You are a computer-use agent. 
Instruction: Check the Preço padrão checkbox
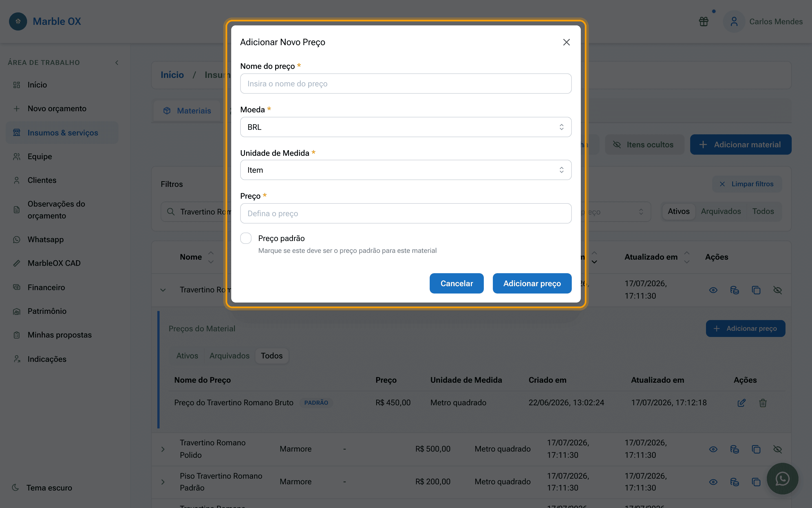click(246, 238)
